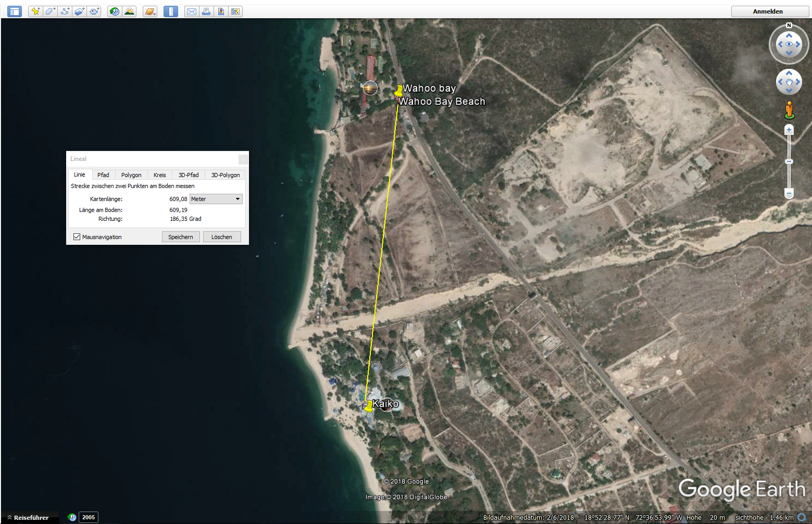This screenshot has width=812, height=524.
Task: Move up with the hand joystick arrow
Action: [x=789, y=73]
